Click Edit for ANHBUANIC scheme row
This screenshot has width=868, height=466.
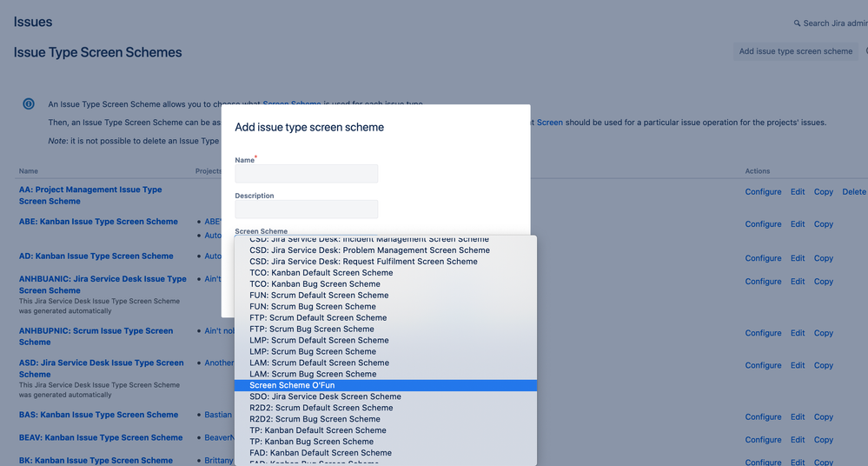[x=798, y=282]
